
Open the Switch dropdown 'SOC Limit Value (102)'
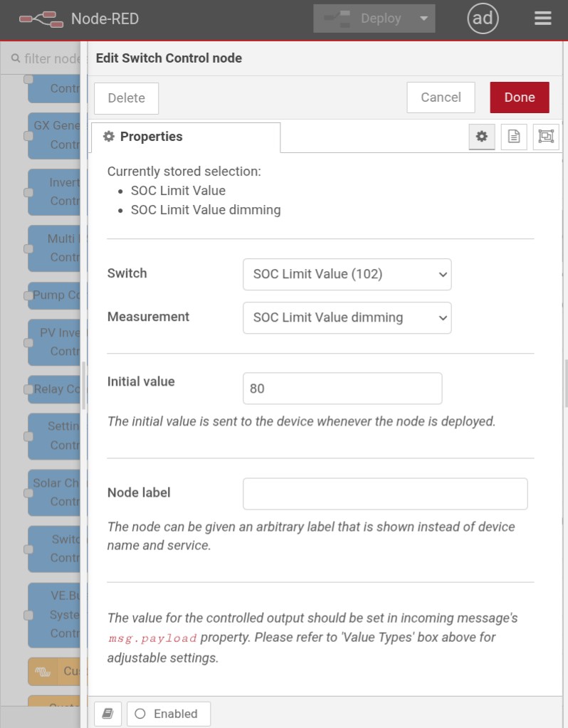pos(347,274)
